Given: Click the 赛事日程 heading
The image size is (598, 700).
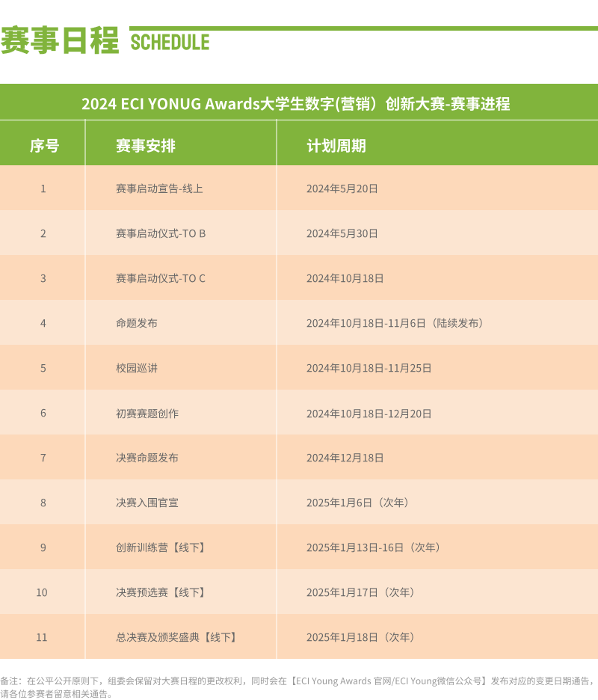Looking at the screenshot, I should click(x=60, y=40).
